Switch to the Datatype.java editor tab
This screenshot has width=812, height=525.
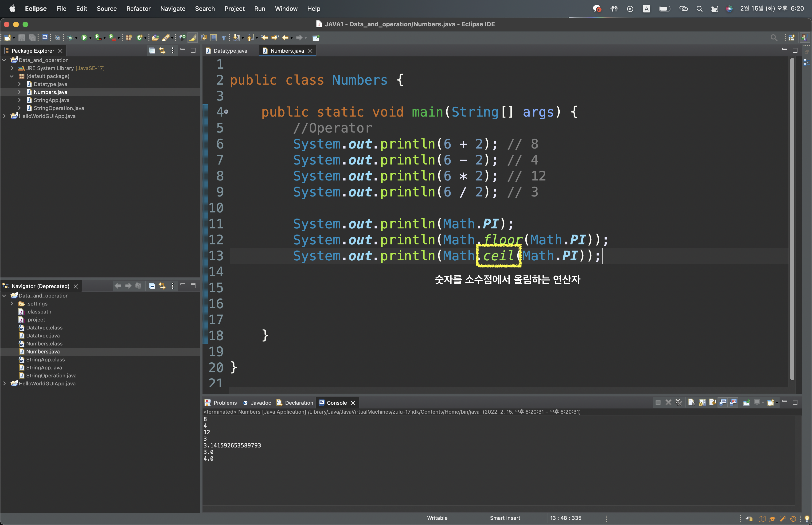[230, 51]
